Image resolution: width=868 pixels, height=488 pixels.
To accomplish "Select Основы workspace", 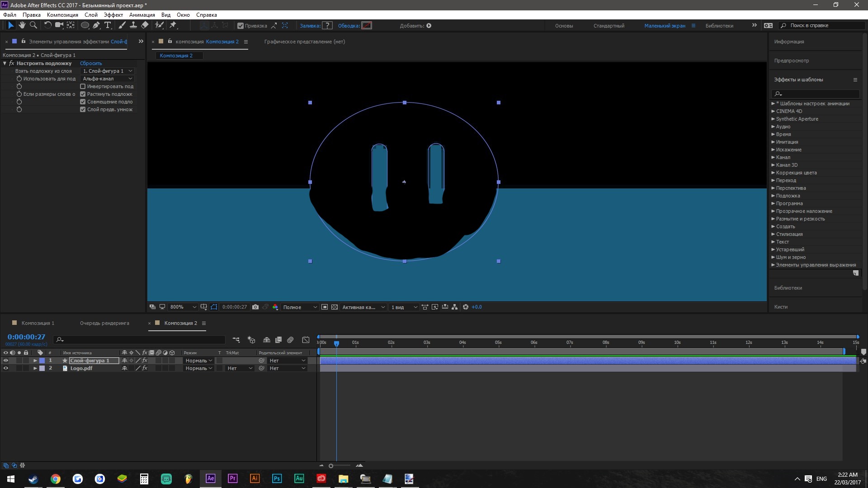I will pos(564,26).
